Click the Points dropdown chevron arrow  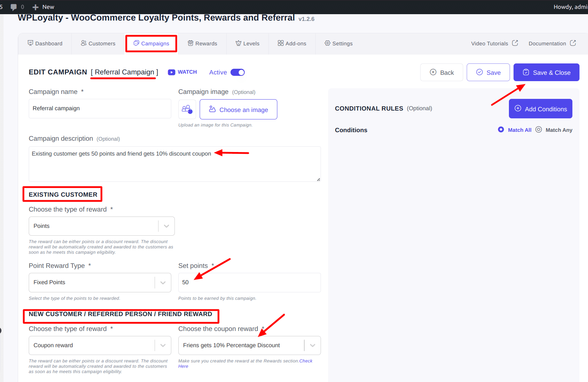point(167,226)
